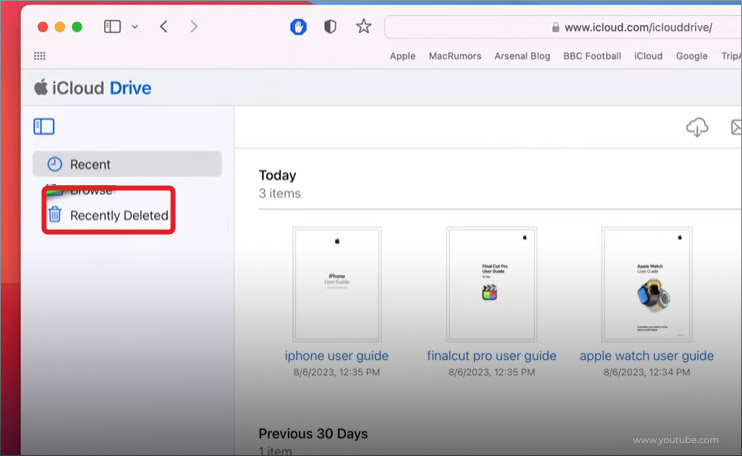Viewport: 742px width, 456px height.
Task: Click the Previous 30 Days heading
Action: 313,433
